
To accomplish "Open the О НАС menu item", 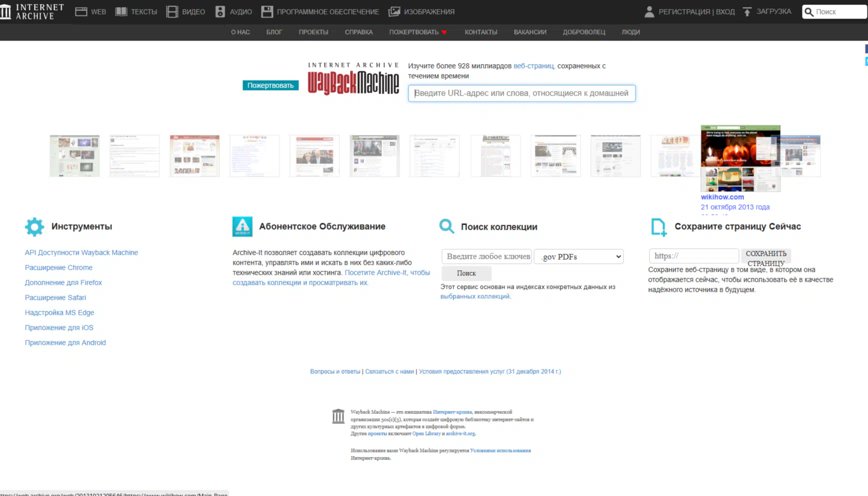I will 240,32.
